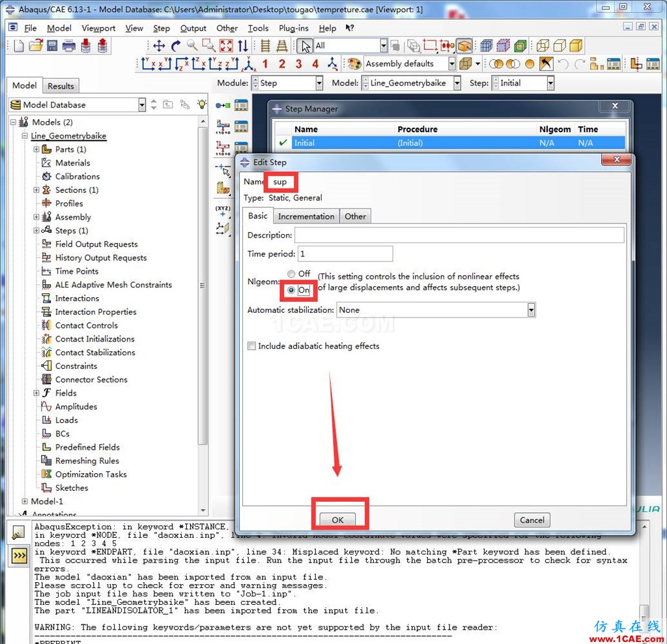Apply saved view 3
Image resolution: width=667 pixels, height=644 pixels.
(x=298, y=64)
